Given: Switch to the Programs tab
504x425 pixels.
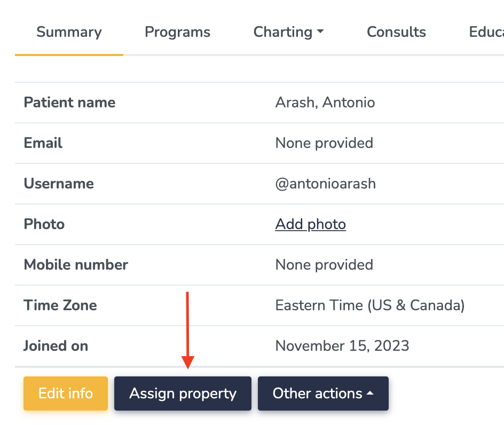Looking at the screenshot, I should (177, 32).
